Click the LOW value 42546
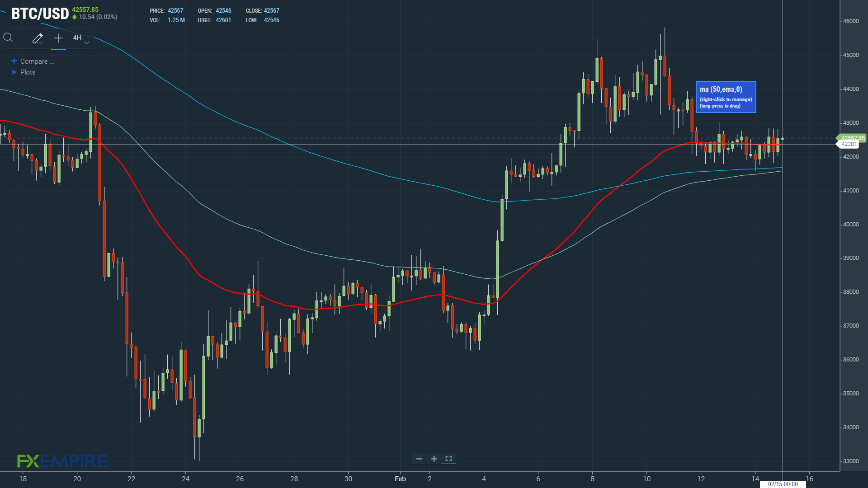This screenshot has width=868, height=488. (271, 20)
